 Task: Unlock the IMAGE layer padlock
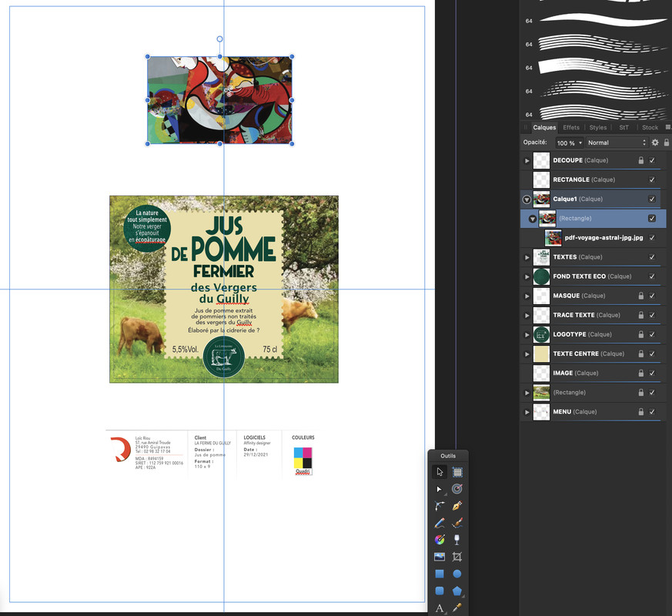(640, 373)
